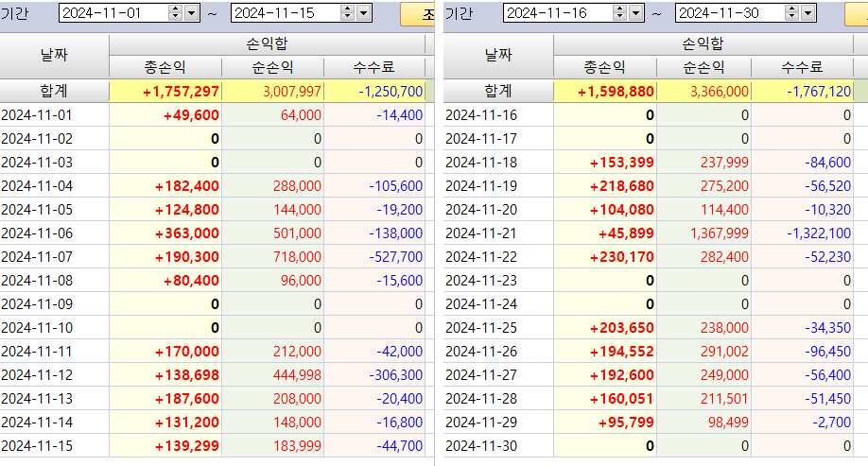
Task: Select total cell +1,598,880 in right table
Action: click(x=605, y=92)
